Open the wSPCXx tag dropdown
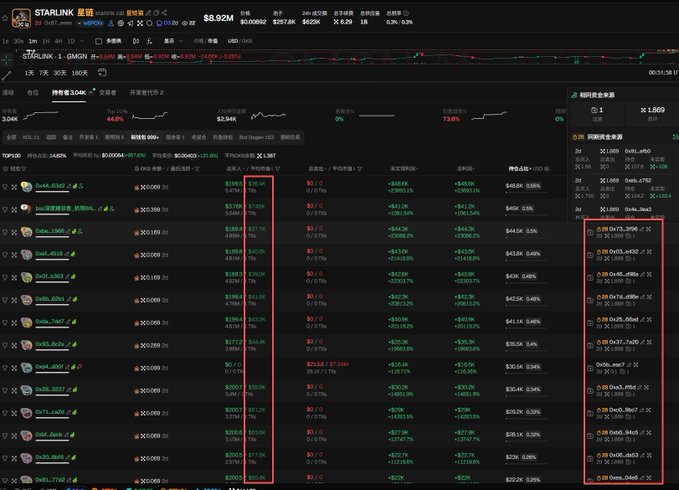The image size is (679, 490). click(x=91, y=23)
